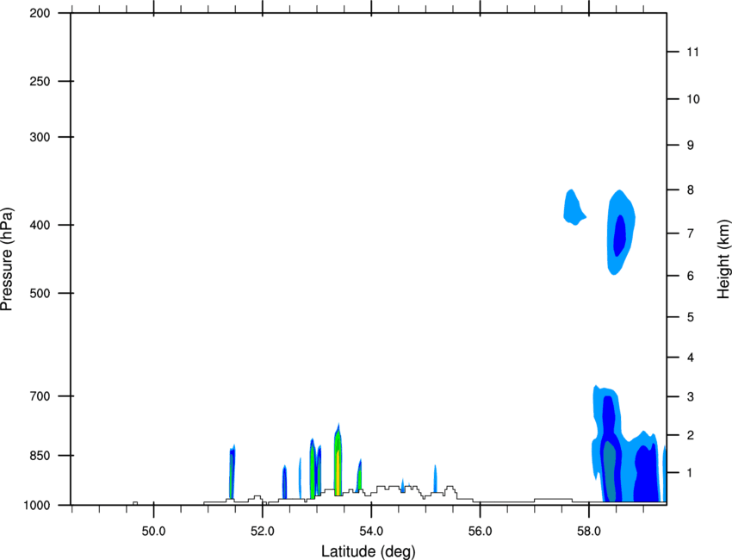The image size is (732, 560).
Task: Click the small light-blue blob near 57.7 latitude
Action: coord(574,208)
